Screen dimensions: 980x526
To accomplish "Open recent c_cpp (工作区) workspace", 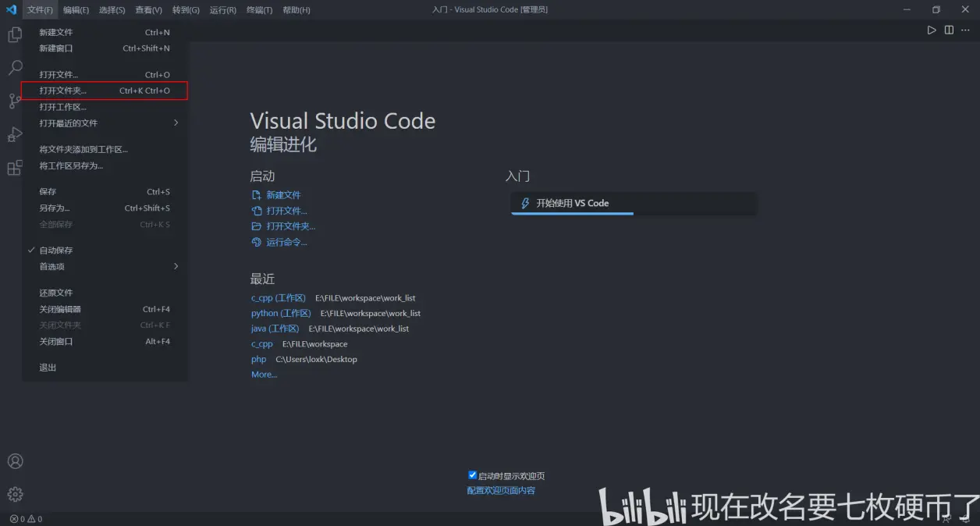I will [279, 298].
